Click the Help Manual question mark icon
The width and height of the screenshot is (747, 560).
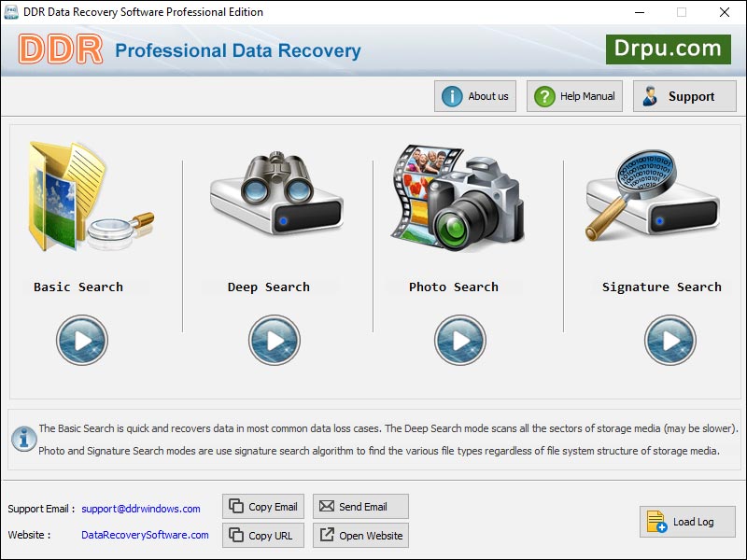click(x=544, y=95)
